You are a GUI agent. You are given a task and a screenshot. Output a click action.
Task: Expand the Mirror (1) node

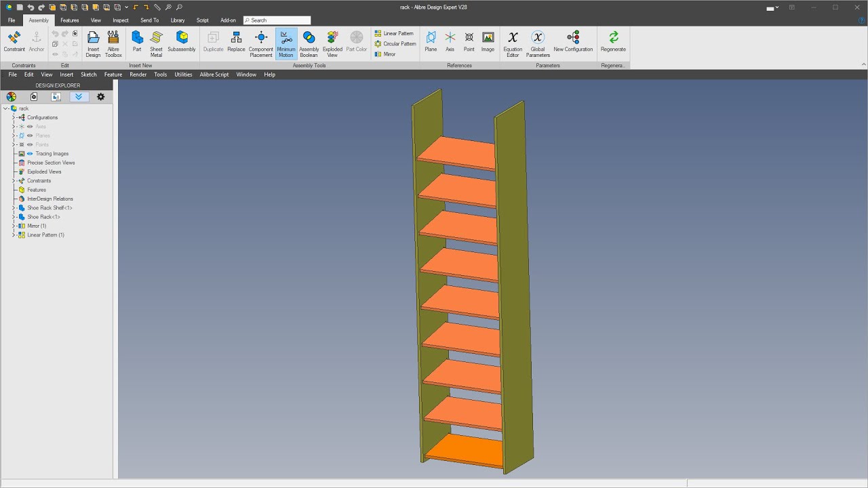click(14, 226)
